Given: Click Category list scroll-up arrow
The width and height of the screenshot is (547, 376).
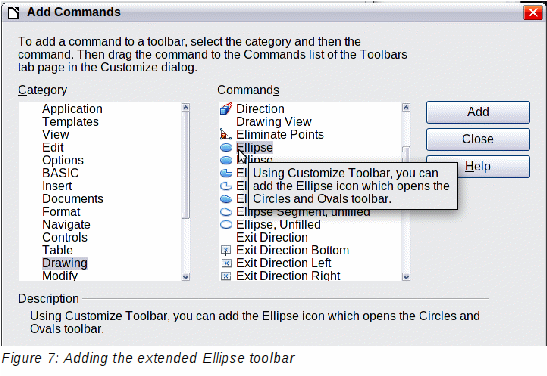Looking at the screenshot, I should click(x=186, y=107).
